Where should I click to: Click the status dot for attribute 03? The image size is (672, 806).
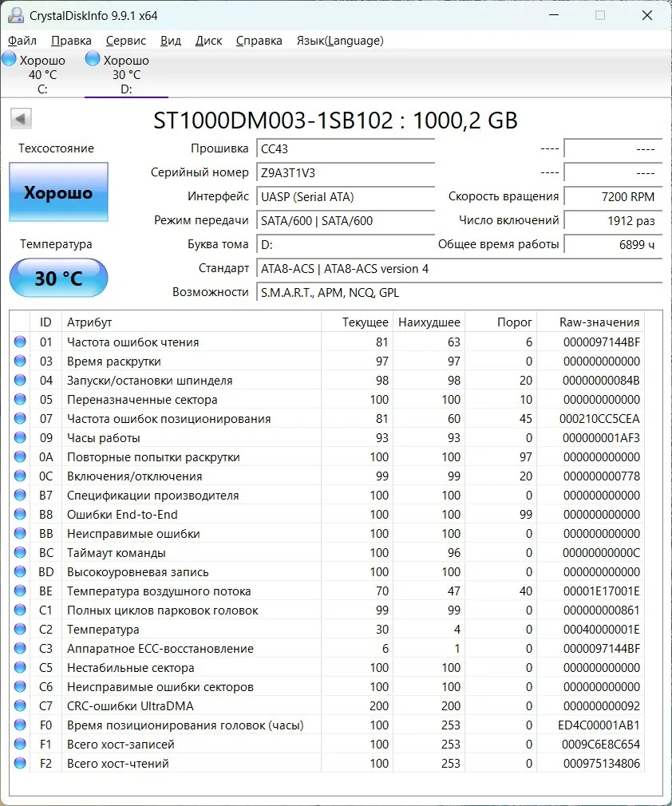pos(20,361)
